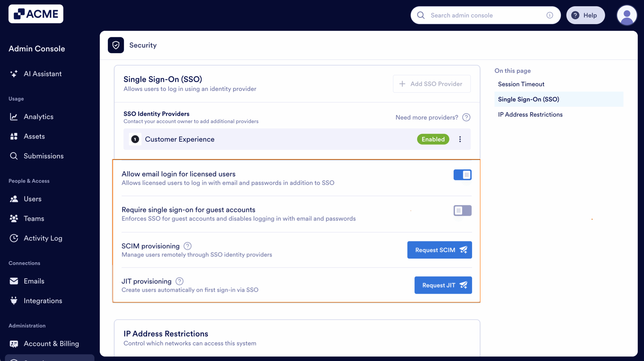Click the Integrations plug icon

tap(14, 300)
